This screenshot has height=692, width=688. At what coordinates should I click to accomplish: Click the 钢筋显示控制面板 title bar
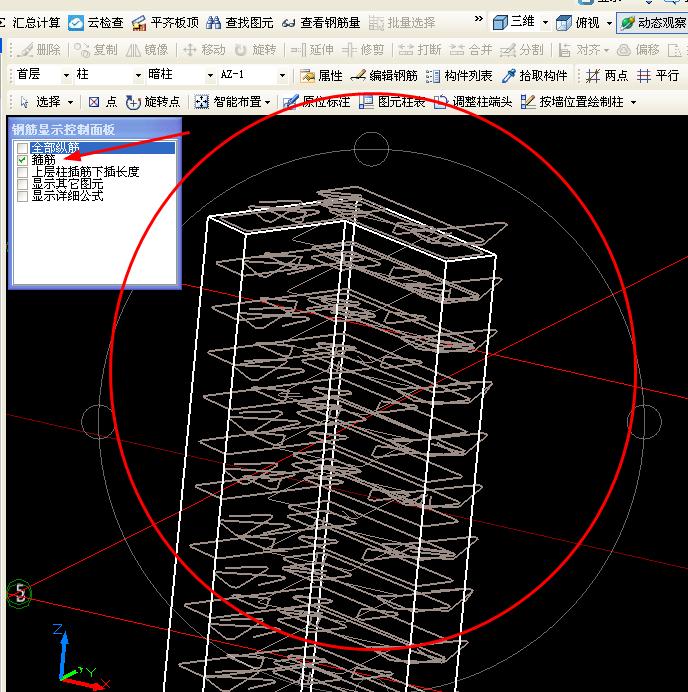94,129
